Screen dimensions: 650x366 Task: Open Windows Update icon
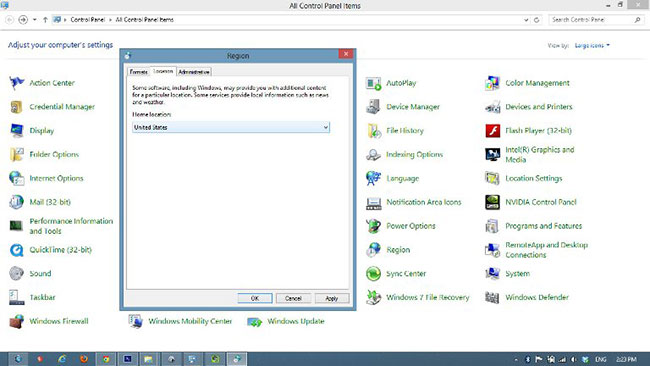pyautogui.click(x=255, y=321)
